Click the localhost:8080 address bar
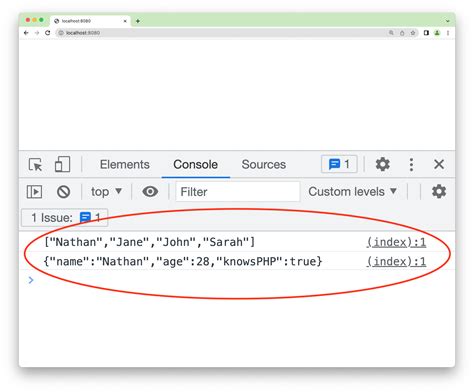Image resolution: width=474 pixels, height=392 pixels. point(236,33)
